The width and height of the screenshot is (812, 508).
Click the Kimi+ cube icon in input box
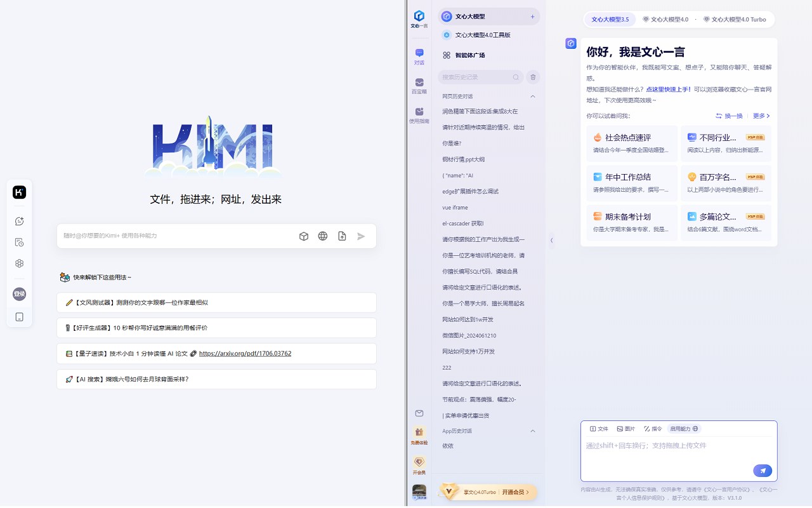click(x=304, y=236)
